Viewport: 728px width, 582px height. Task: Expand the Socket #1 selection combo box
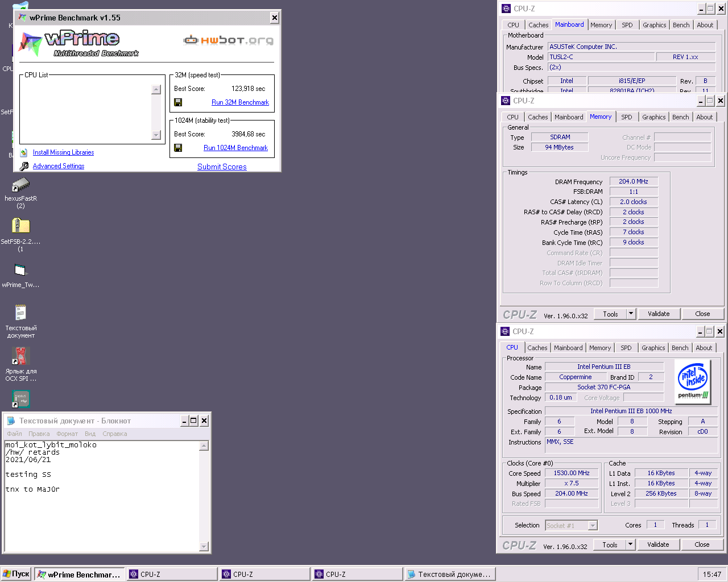[593, 526]
